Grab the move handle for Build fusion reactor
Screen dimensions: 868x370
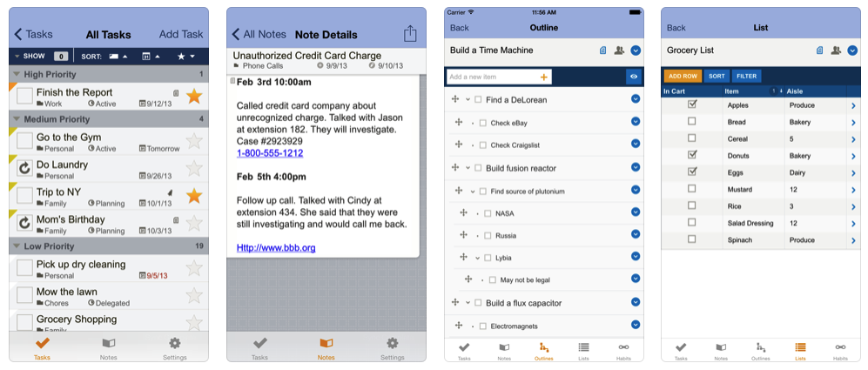pos(455,167)
